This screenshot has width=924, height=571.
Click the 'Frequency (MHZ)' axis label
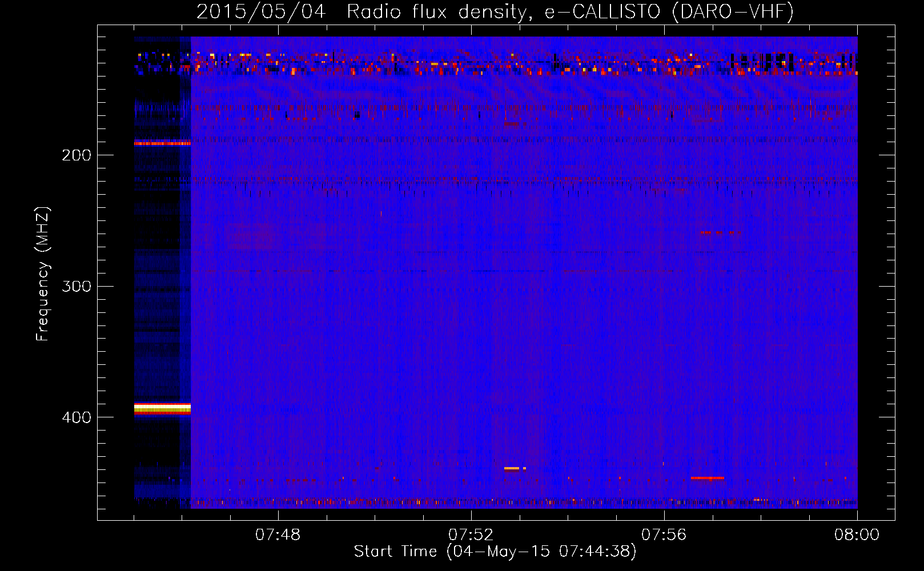click(x=43, y=274)
